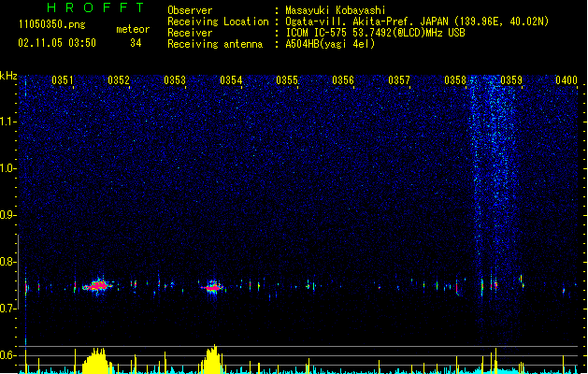Click the 1.0 kHz axis label
Image resolution: width=588 pixels, height=374 pixels.
(7, 168)
